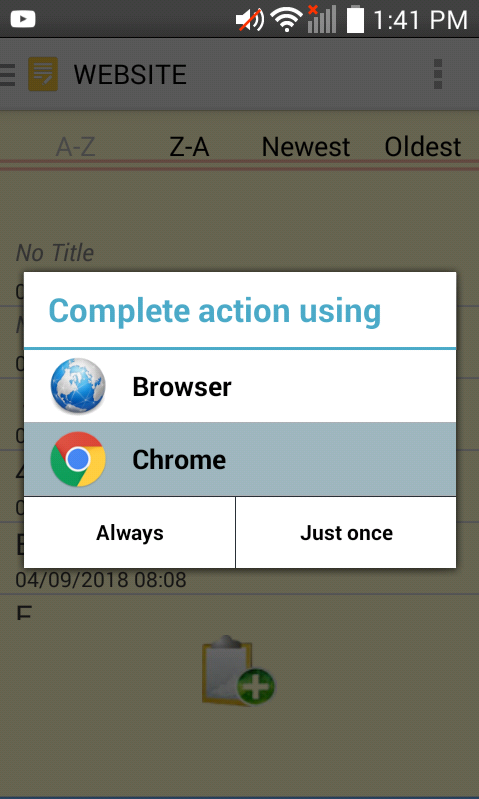This screenshot has width=479, height=799.
Task: Sort notes by Z-A
Action: [189, 147]
